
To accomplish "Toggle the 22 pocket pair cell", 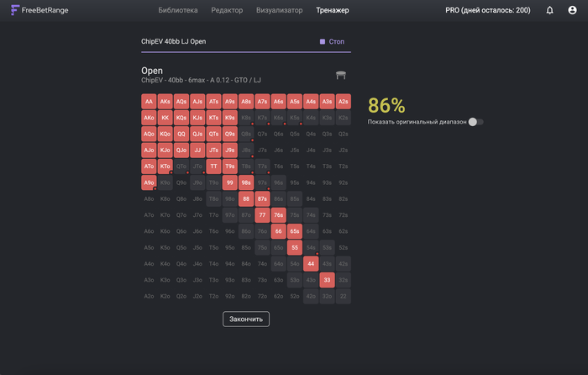I will [343, 296].
